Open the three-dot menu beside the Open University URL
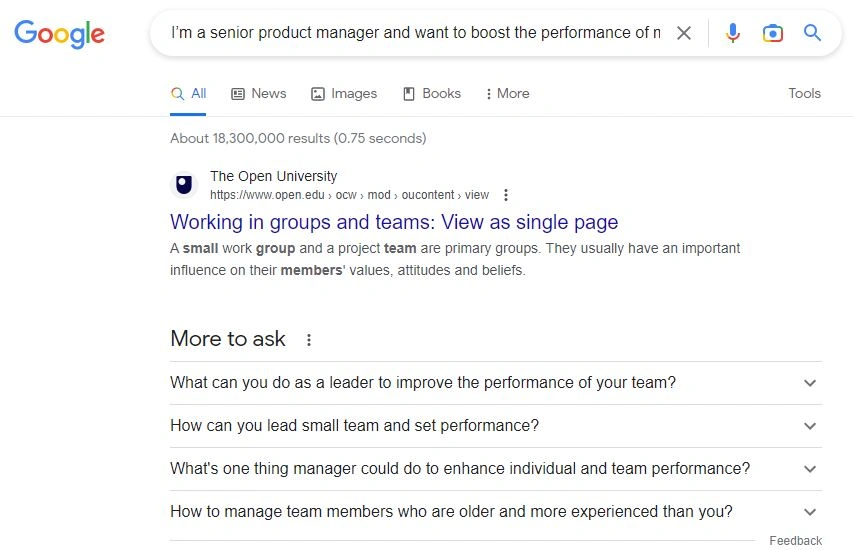This screenshot has height=550, width=853. pyautogui.click(x=506, y=195)
